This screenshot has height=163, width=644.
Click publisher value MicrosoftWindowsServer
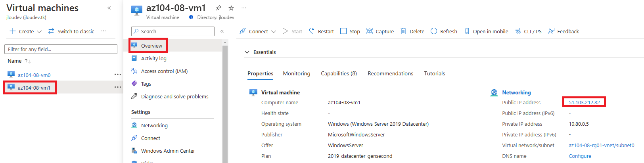356,134
